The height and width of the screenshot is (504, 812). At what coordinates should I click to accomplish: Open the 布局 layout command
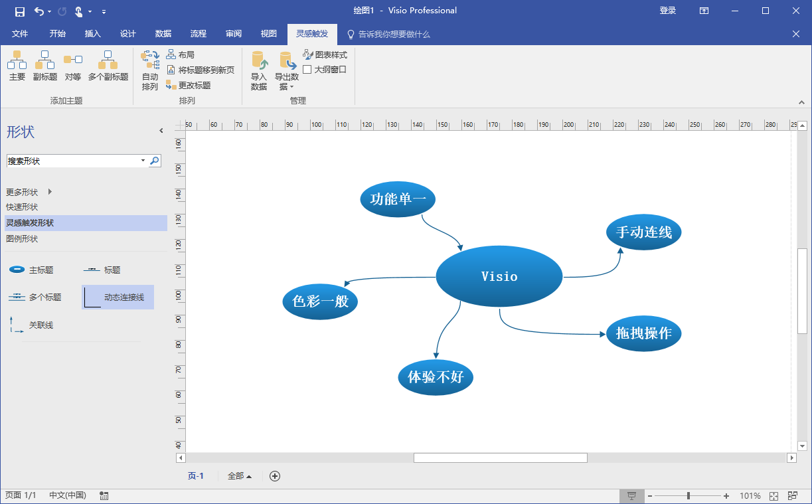[181, 55]
